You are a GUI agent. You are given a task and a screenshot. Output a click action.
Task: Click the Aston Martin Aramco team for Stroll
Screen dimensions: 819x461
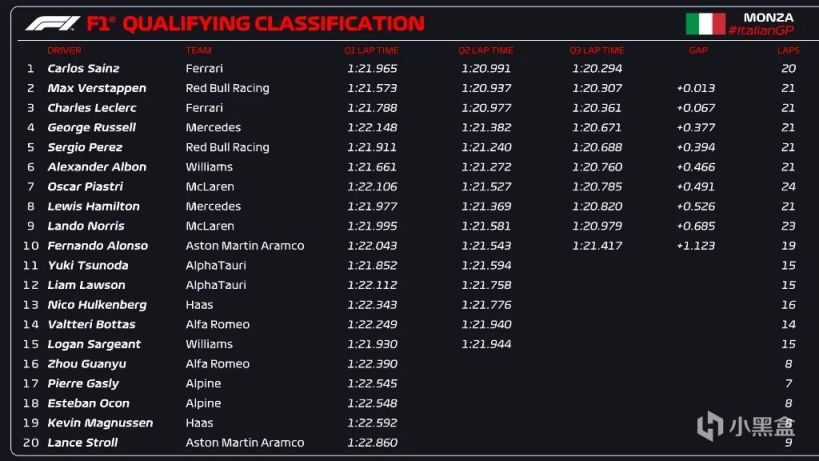click(x=244, y=443)
